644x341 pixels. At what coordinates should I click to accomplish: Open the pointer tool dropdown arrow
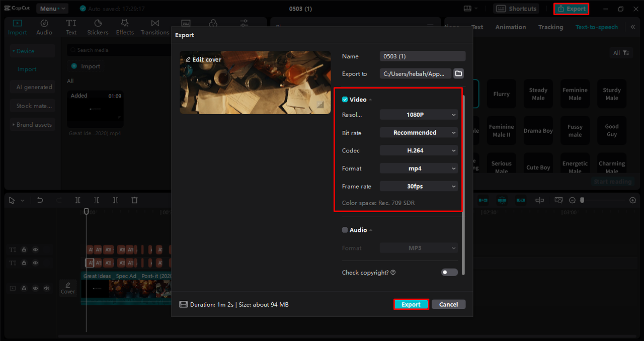[x=22, y=201]
